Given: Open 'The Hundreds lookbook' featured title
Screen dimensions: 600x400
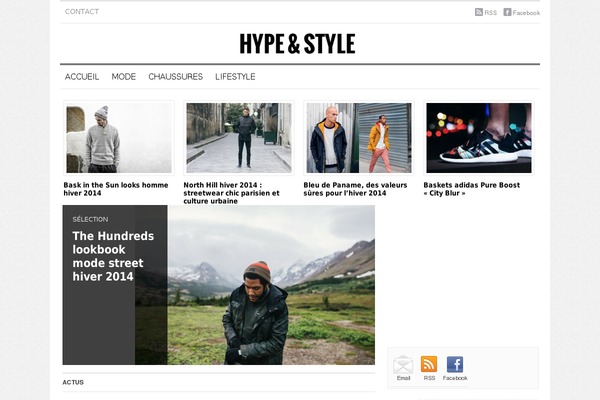Looking at the screenshot, I should [113, 256].
